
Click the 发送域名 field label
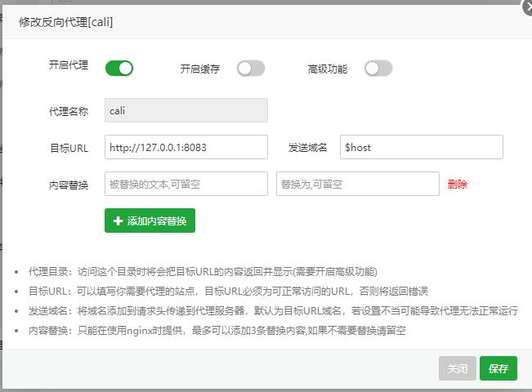click(308, 148)
